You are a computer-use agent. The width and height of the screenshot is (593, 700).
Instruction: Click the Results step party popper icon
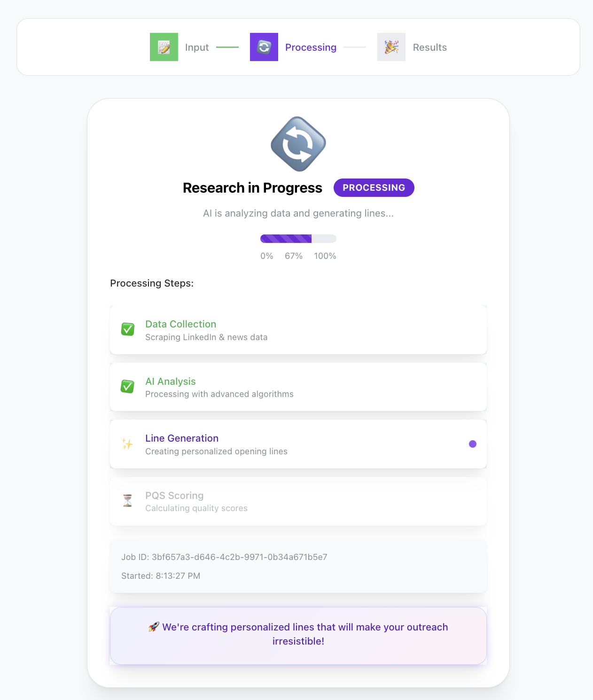pos(391,47)
